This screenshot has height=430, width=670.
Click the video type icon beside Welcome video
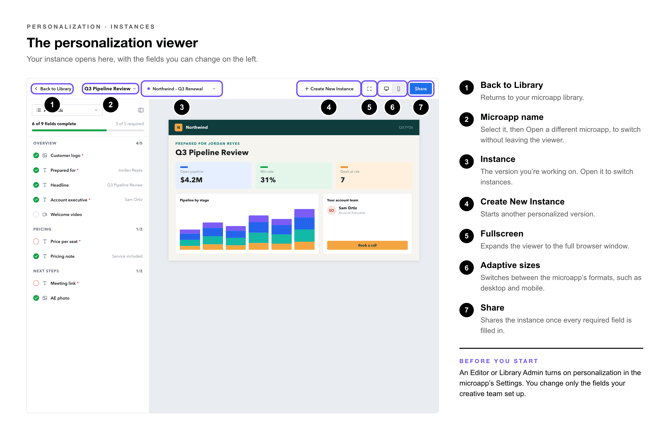tap(44, 215)
